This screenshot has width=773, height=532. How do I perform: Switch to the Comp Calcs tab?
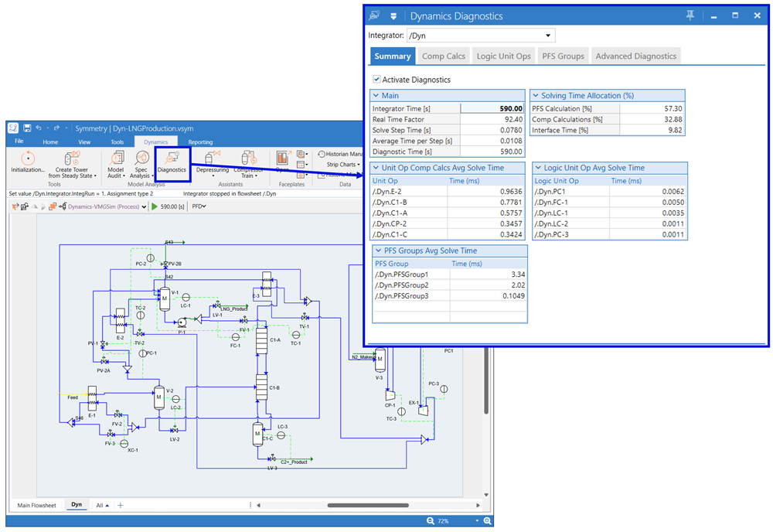[443, 56]
